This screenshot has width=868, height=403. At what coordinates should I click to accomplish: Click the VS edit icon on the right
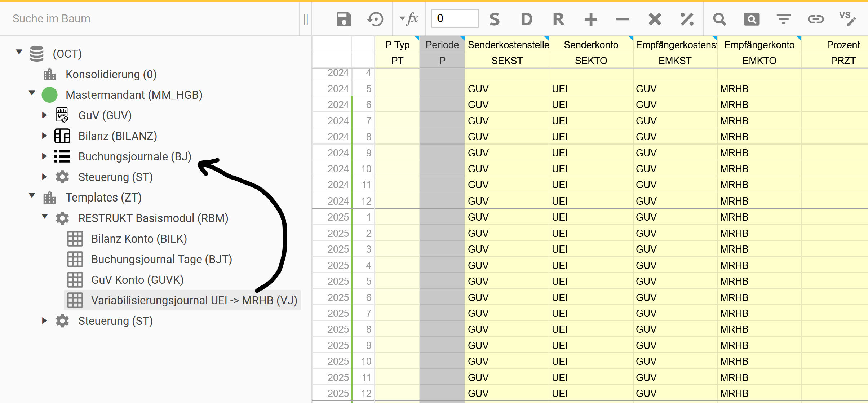point(848,19)
